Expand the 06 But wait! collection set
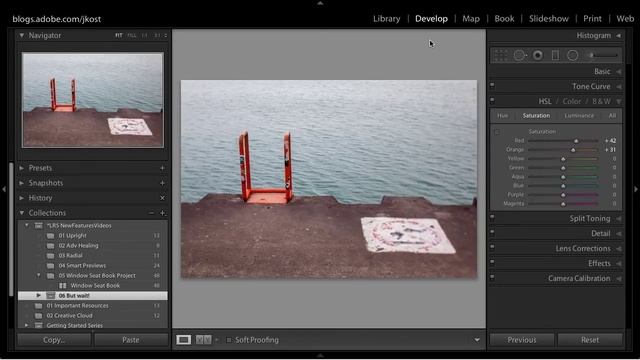The image size is (640, 360). click(39, 296)
